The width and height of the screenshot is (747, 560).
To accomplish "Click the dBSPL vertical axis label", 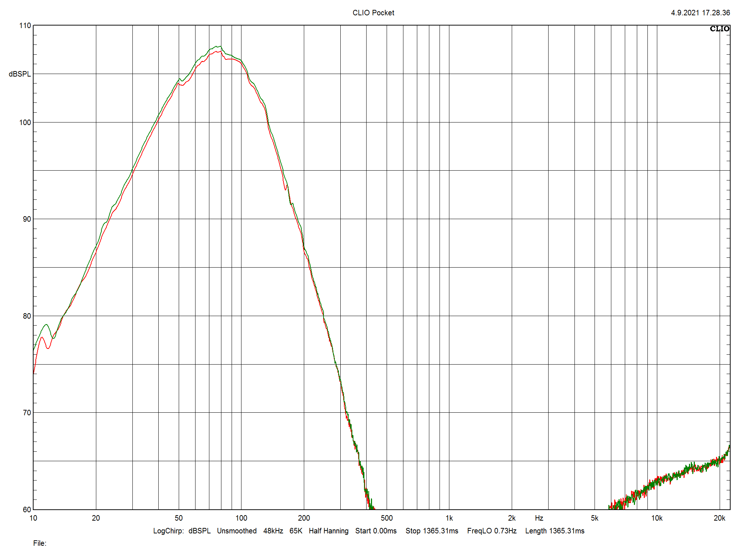I will pyautogui.click(x=20, y=74).
